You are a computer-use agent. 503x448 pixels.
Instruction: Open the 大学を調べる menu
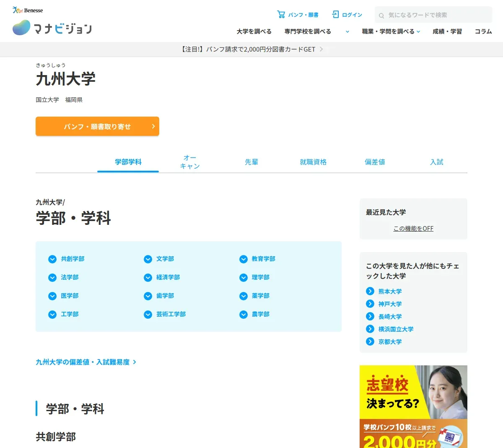coord(254,31)
